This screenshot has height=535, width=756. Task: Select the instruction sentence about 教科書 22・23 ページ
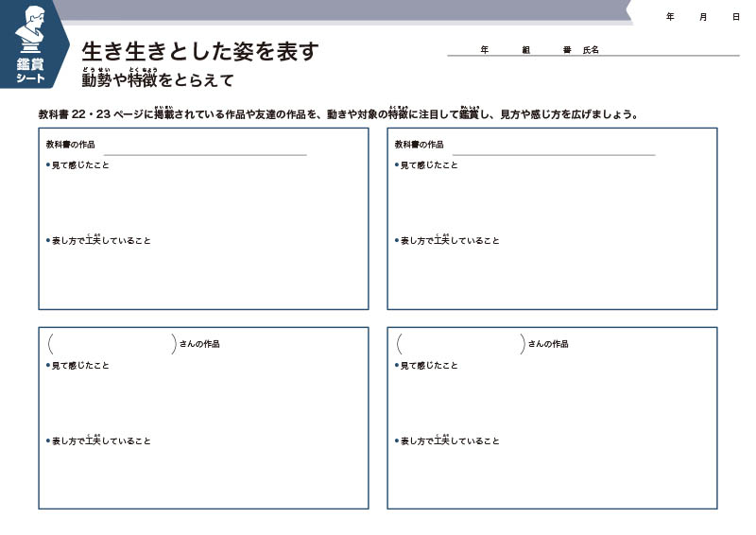[x=338, y=114]
